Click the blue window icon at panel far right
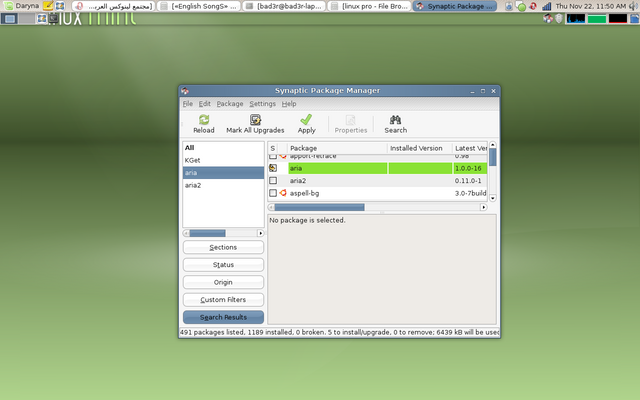 (634, 18)
